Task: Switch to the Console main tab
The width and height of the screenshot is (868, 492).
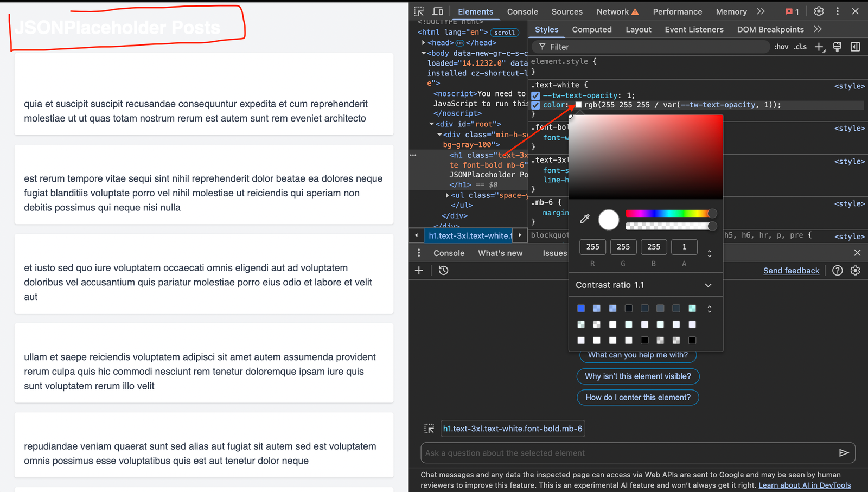Action: tap(522, 11)
